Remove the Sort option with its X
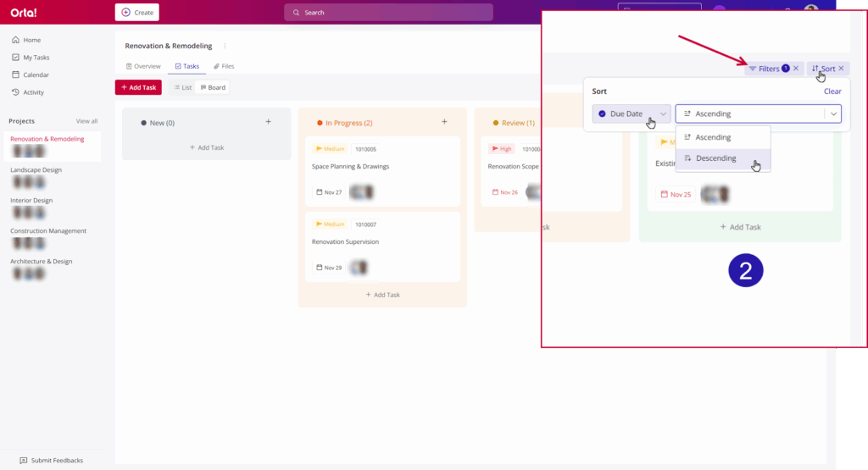This screenshot has width=868, height=470. tap(841, 69)
